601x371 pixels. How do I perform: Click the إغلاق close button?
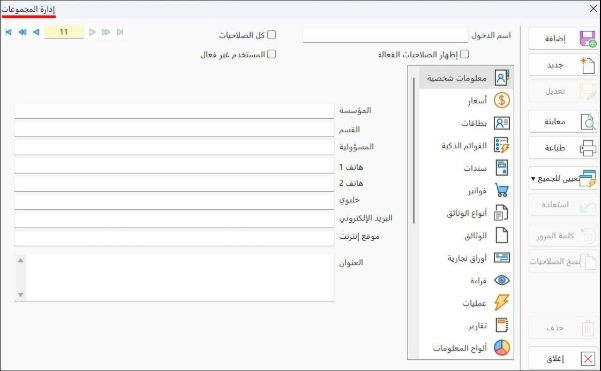tap(563, 359)
